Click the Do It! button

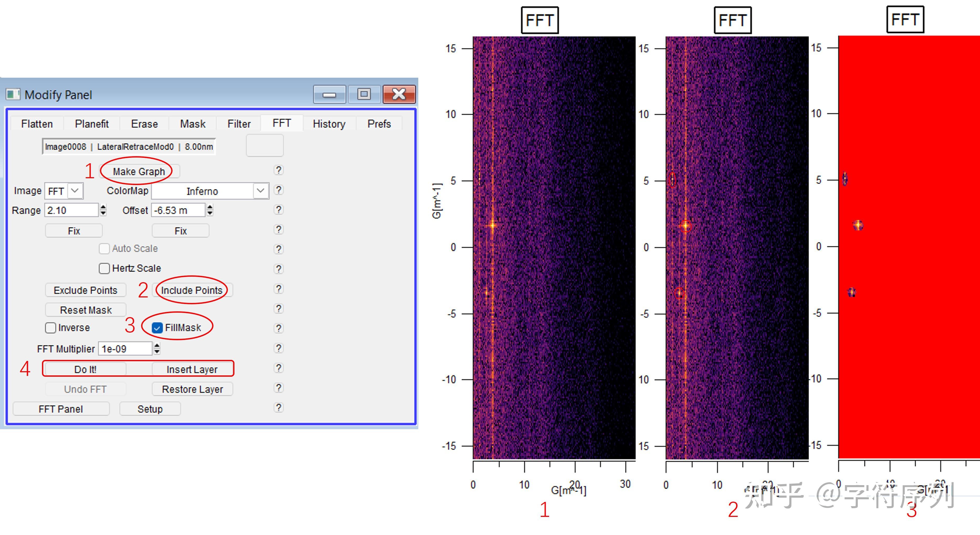pos(85,369)
